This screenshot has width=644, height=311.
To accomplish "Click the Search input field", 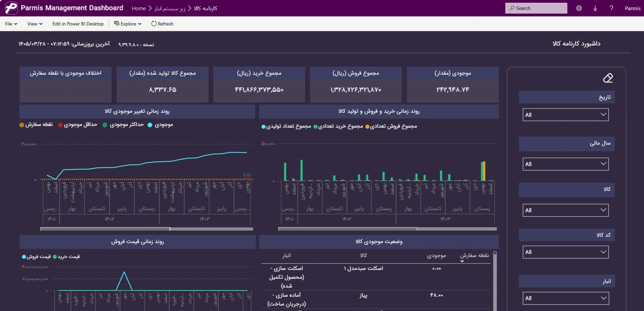I will coord(536,8).
